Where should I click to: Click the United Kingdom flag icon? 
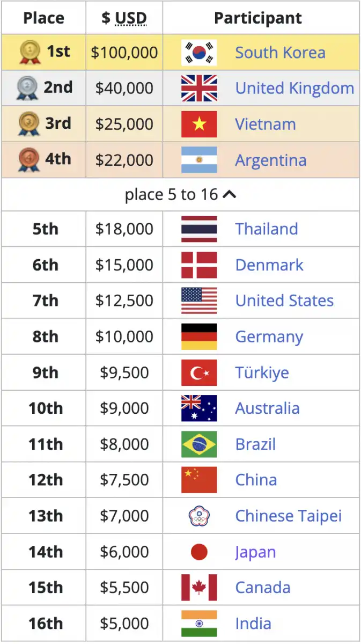click(x=199, y=88)
